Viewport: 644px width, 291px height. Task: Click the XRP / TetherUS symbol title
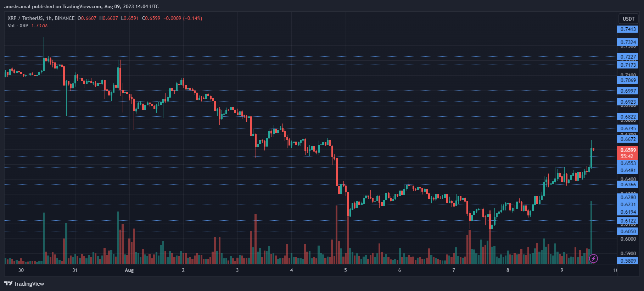coord(41,18)
